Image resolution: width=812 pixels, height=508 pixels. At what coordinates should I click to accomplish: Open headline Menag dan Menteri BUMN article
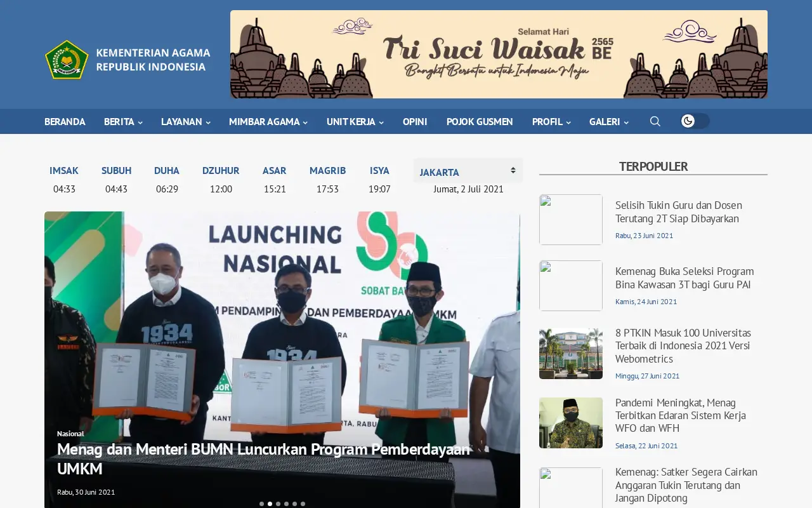point(263,458)
